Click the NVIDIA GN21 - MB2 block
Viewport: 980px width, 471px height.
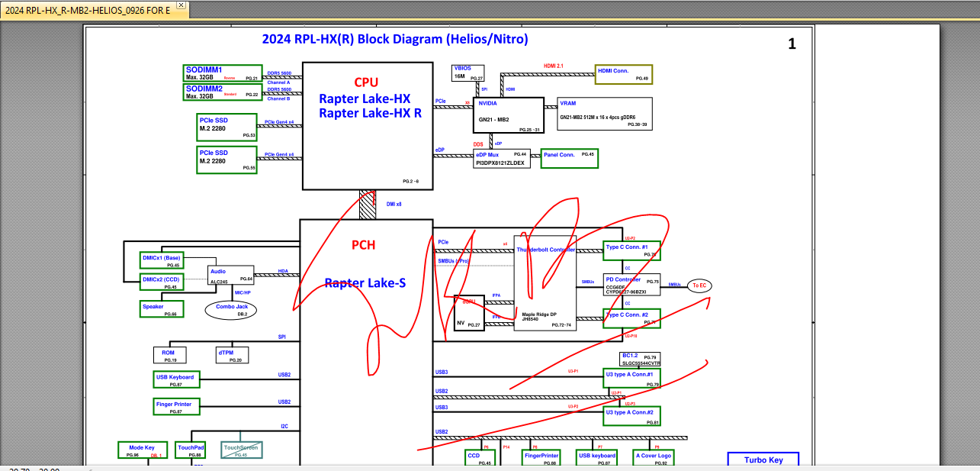[509, 115]
